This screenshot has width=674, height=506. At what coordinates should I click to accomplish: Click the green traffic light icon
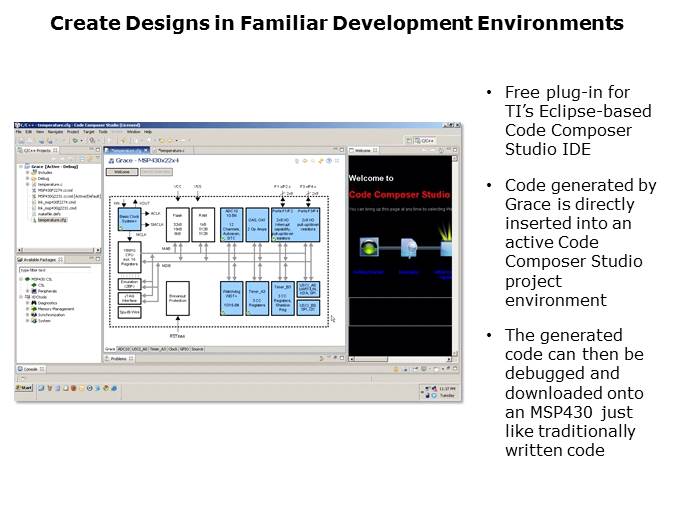click(369, 247)
